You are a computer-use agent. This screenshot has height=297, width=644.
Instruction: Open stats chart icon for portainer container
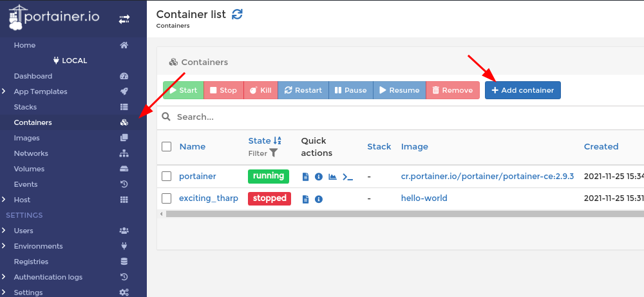[333, 177]
